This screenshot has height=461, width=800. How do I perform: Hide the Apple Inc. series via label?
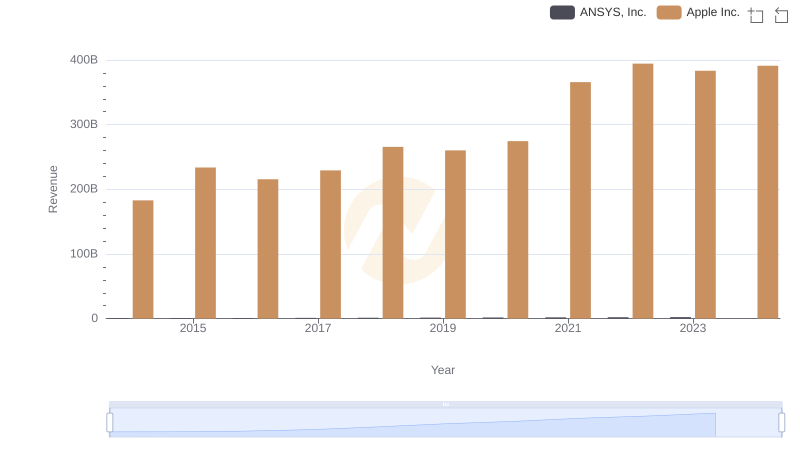pyautogui.click(x=712, y=13)
